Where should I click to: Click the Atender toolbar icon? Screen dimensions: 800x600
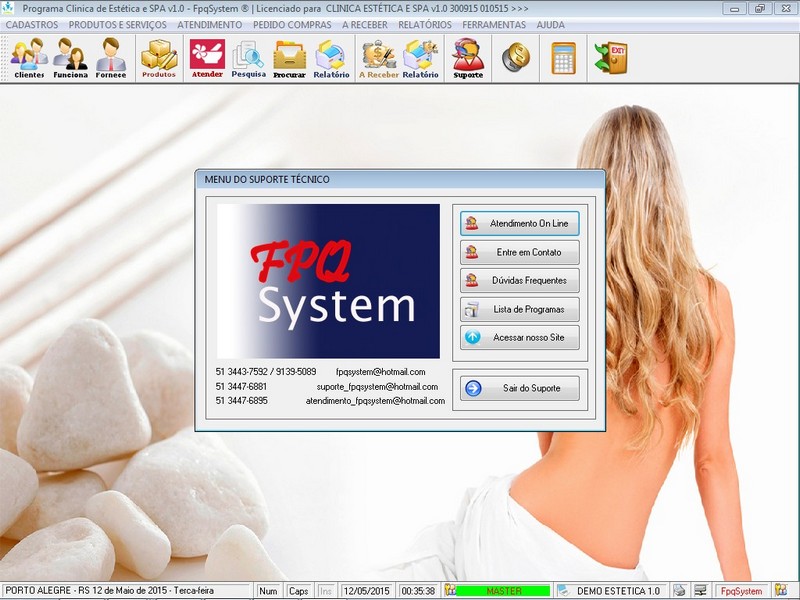[207, 58]
